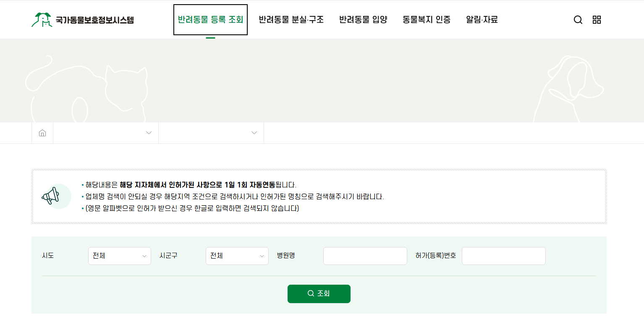Click the 국가동물보호정보시스템 logo
The image size is (644, 322).
[82, 19]
